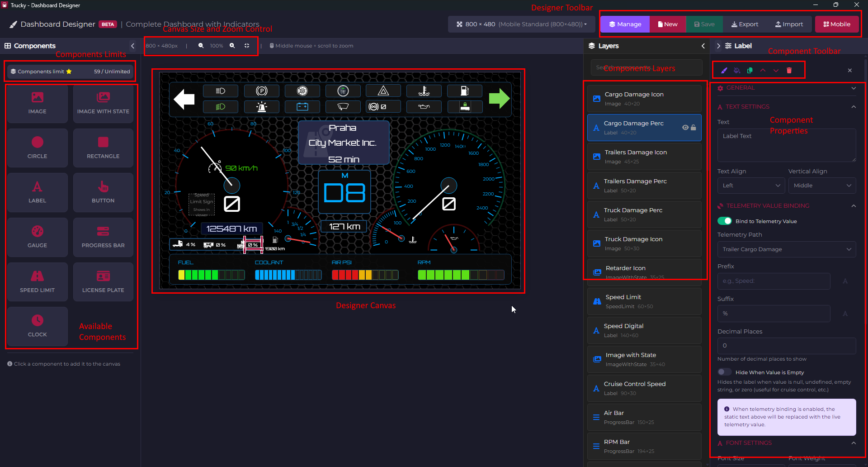The width and height of the screenshot is (868, 467).
Task: Expand the General settings section
Action: pos(786,88)
